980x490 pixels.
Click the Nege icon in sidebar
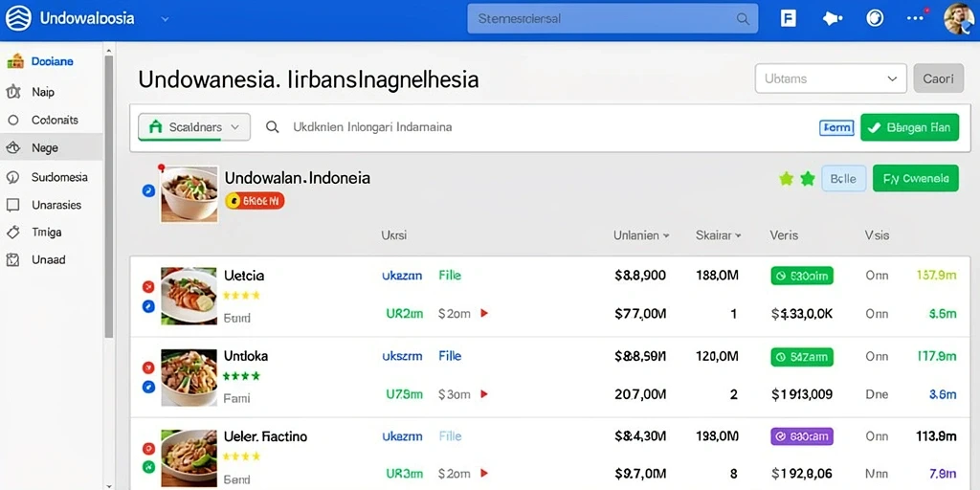[x=13, y=148]
